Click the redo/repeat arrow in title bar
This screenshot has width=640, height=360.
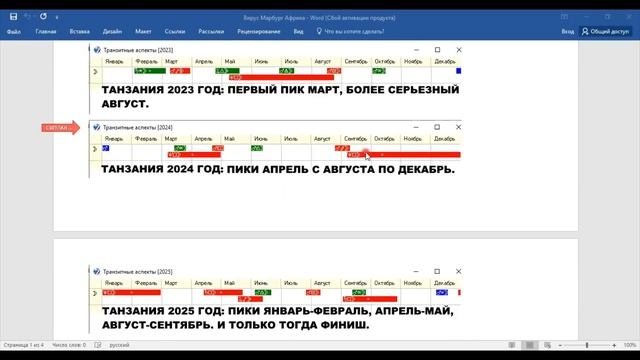click(x=43, y=17)
